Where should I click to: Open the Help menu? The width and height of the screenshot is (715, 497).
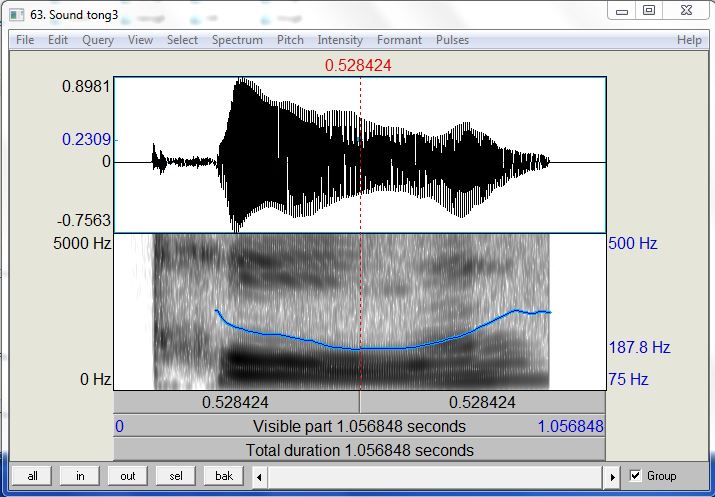(689, 40)
